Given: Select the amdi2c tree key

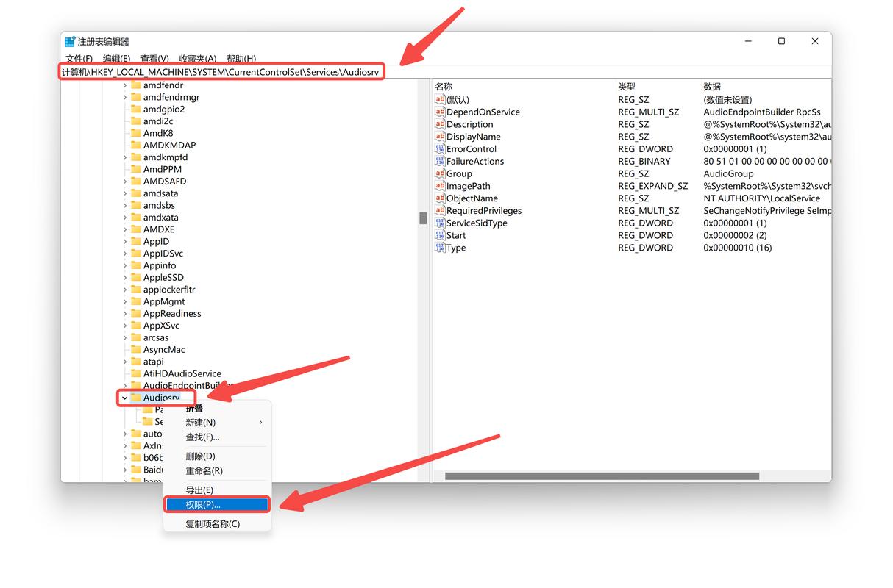Looking at the screenshot, I should point(158,121).
